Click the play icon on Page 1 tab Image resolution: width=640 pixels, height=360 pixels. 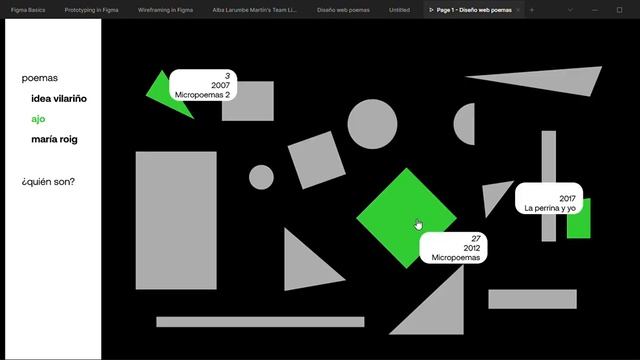(x=431, y=10)
